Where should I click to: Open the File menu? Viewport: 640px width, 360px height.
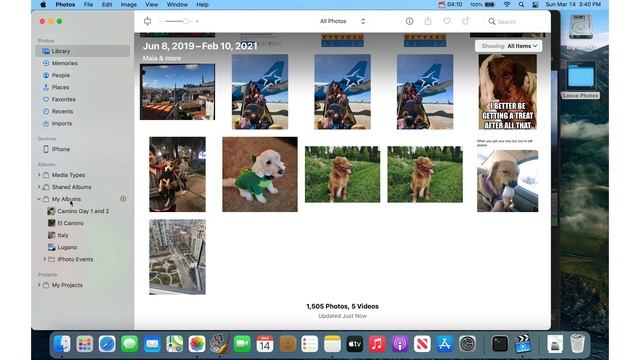[x=88, y=4]
